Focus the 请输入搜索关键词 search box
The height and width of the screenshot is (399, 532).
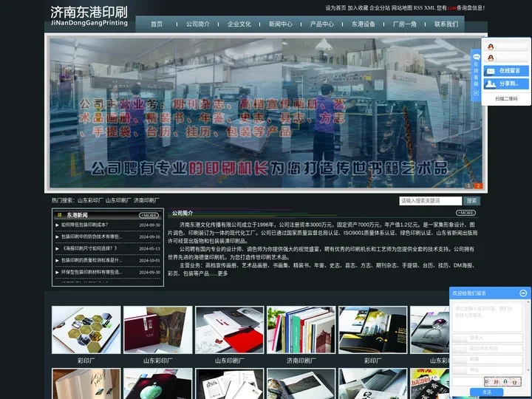(x=430, y=201)
